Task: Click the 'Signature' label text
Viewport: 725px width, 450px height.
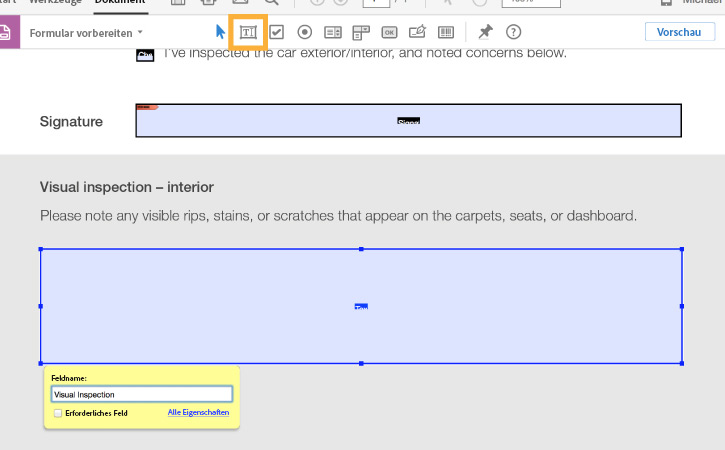Action: pos(71,121)
